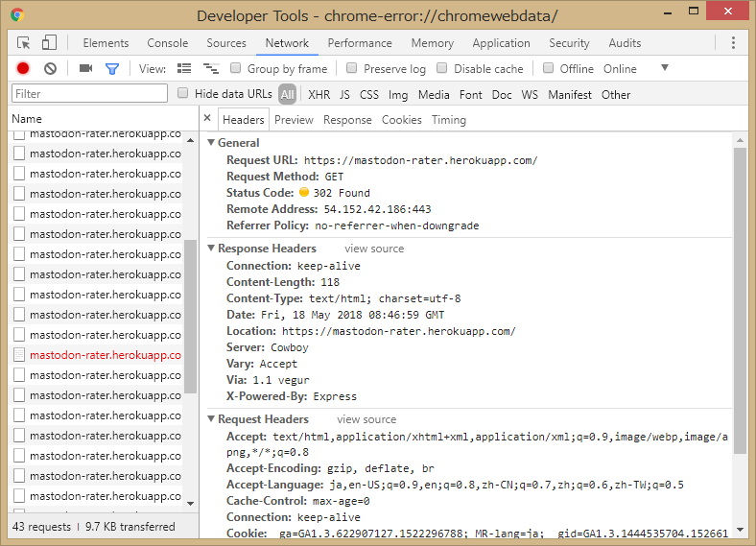Clear the network log
Image resolution: width=756 pixels, height=546 pixels.
point(50,69)
